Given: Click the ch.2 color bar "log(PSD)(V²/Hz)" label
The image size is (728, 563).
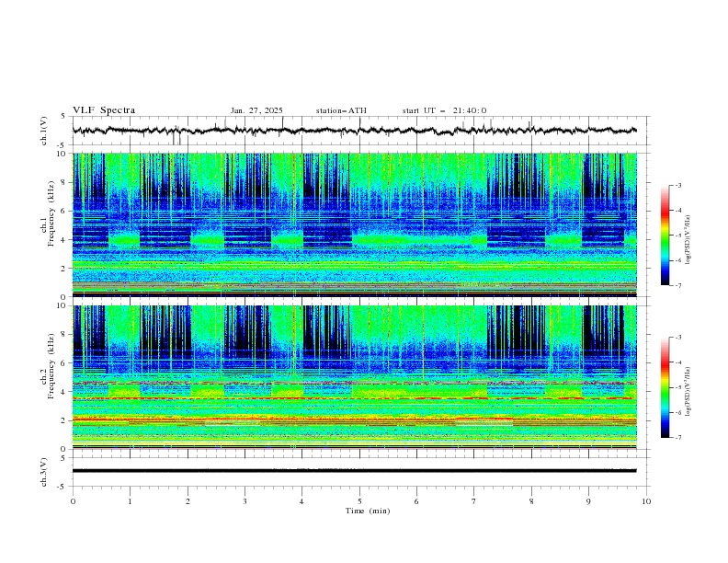Looking at the screenshot, I should (x=688, y=391).
